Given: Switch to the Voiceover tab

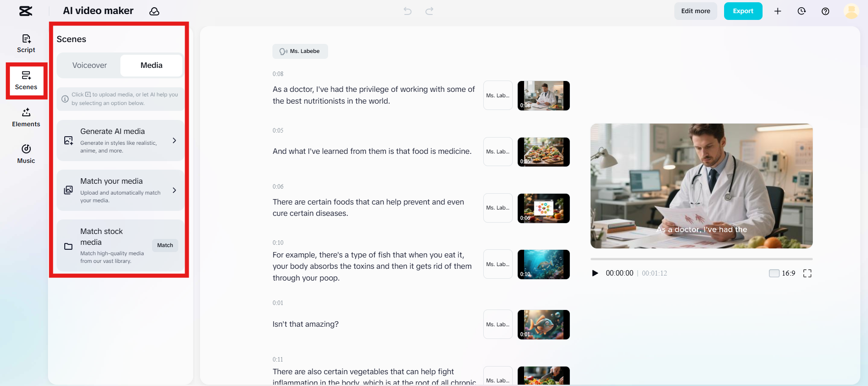Looking at the screenshot, I should point(90,65).
